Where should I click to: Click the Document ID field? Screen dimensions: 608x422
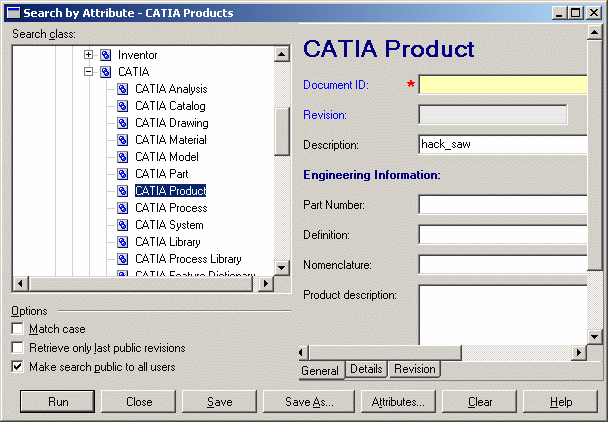click(x=503, y=85)
